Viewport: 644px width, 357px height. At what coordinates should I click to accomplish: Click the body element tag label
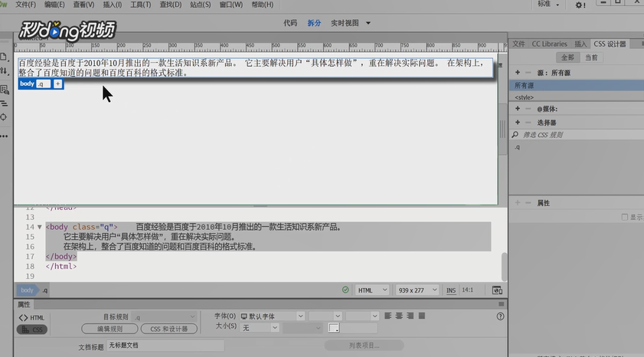[x=27, y=84]
